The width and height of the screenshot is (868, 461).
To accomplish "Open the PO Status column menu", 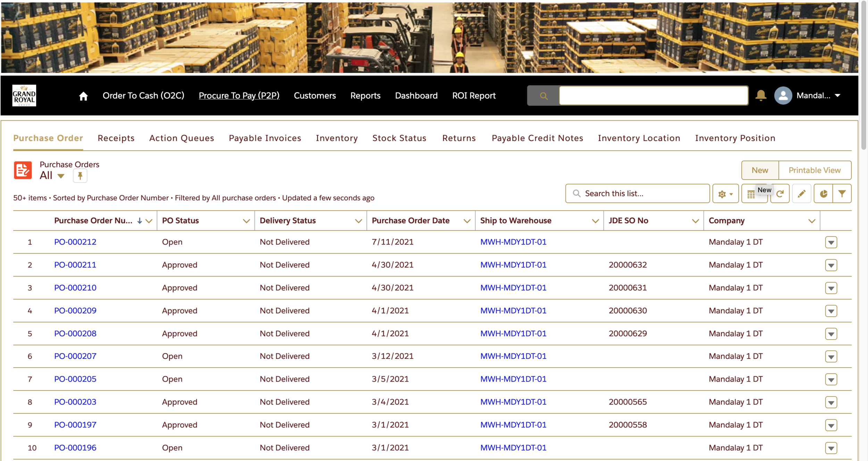I will [246, 221].
